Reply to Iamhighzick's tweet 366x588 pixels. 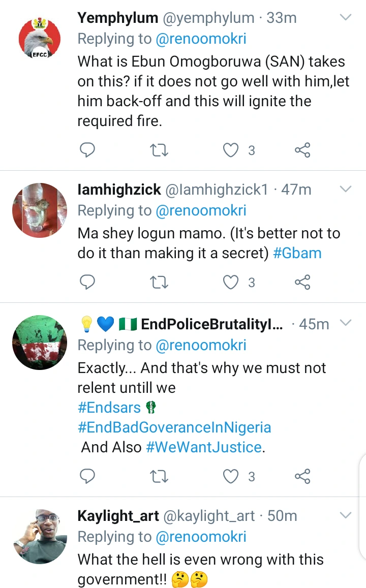[x=88, y=282]
